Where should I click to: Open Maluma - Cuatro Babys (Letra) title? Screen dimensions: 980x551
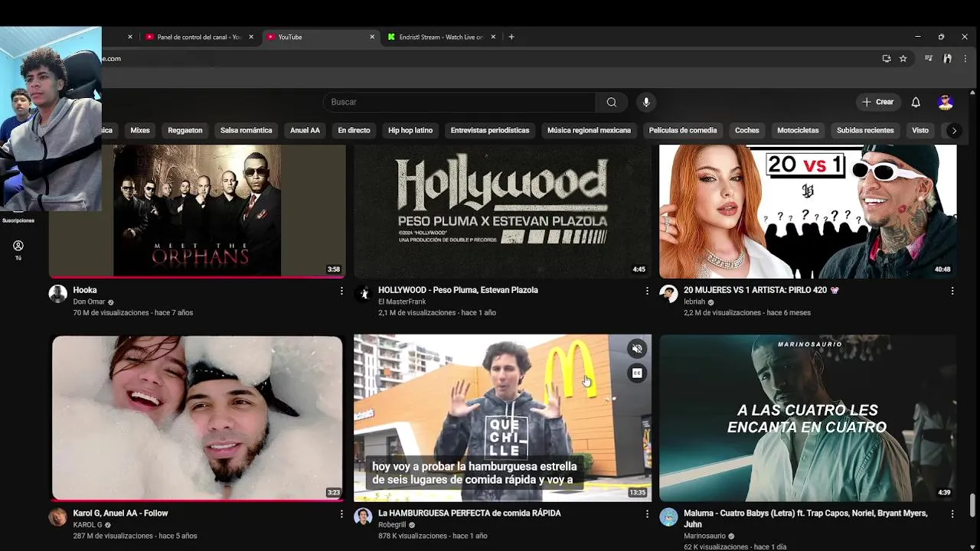(805, 519)
